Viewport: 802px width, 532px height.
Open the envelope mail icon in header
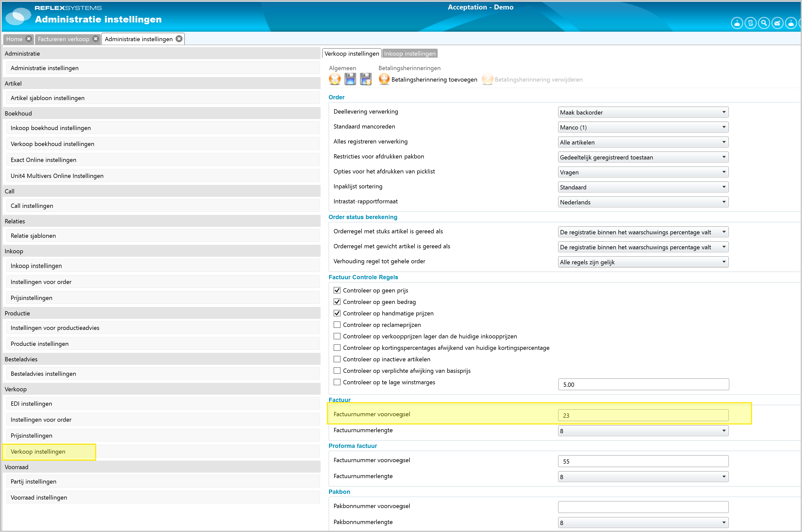pos(777,23)
